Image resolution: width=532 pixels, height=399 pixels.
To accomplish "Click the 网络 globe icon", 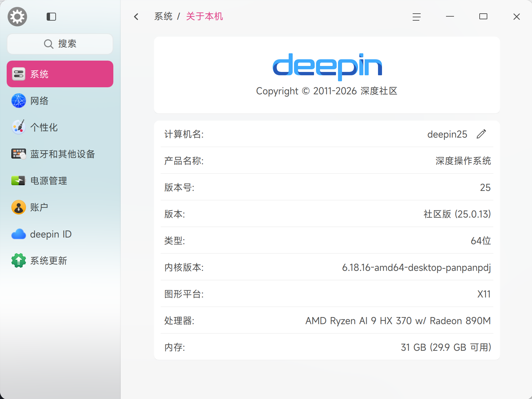I will tap(19, 101).
